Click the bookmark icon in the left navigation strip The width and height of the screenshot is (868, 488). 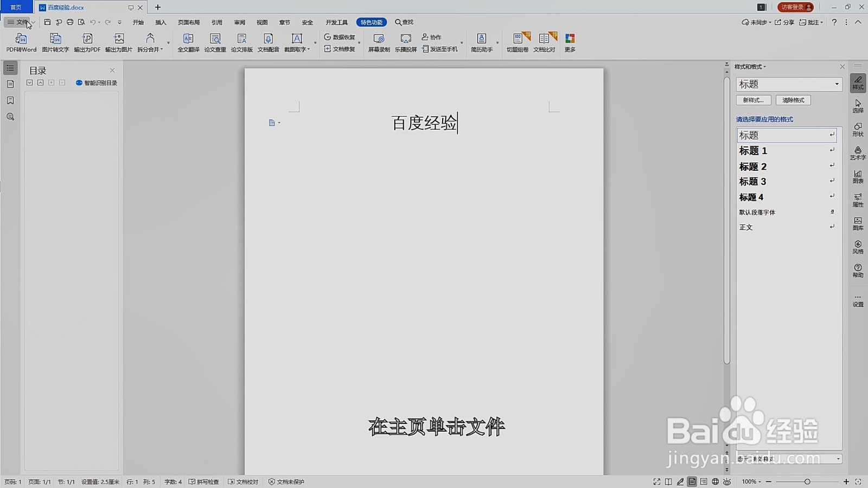tap(10, 100)
